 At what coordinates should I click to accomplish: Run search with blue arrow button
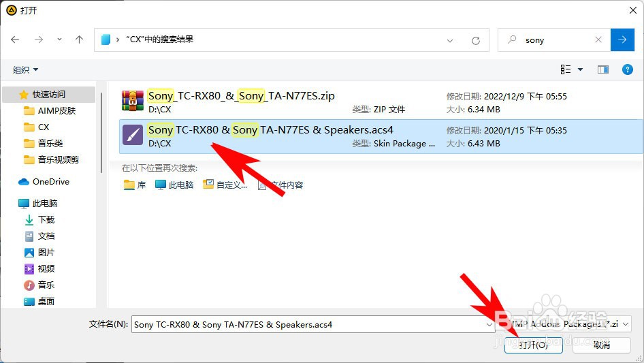622,40
